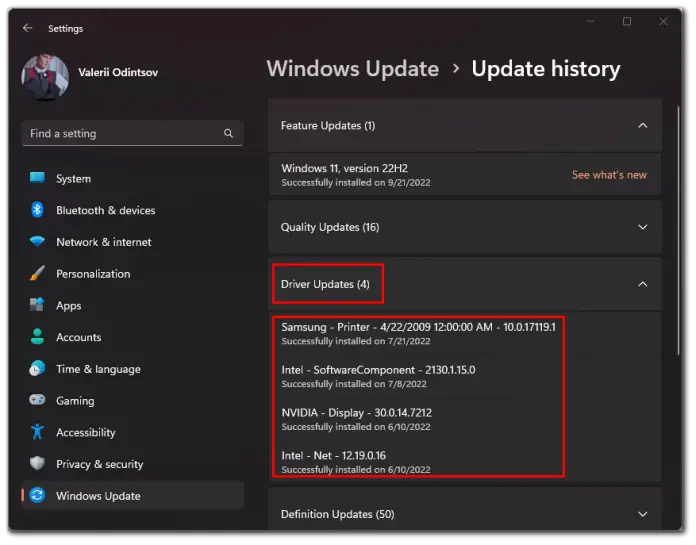The height and width of the screenshot is (545, 696).
Task: Open See what's new link
Action: click(609, 175)
